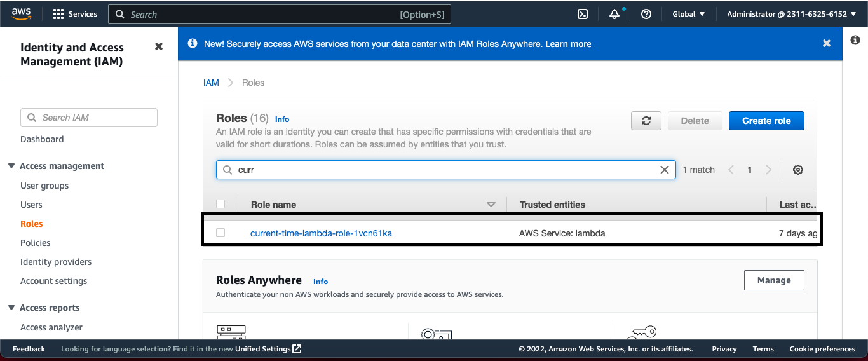Check the current-time-lambda-role-1vcn61ka row checkbox
The width and height of the screenshot is (868, 361).
click(220, 233)
